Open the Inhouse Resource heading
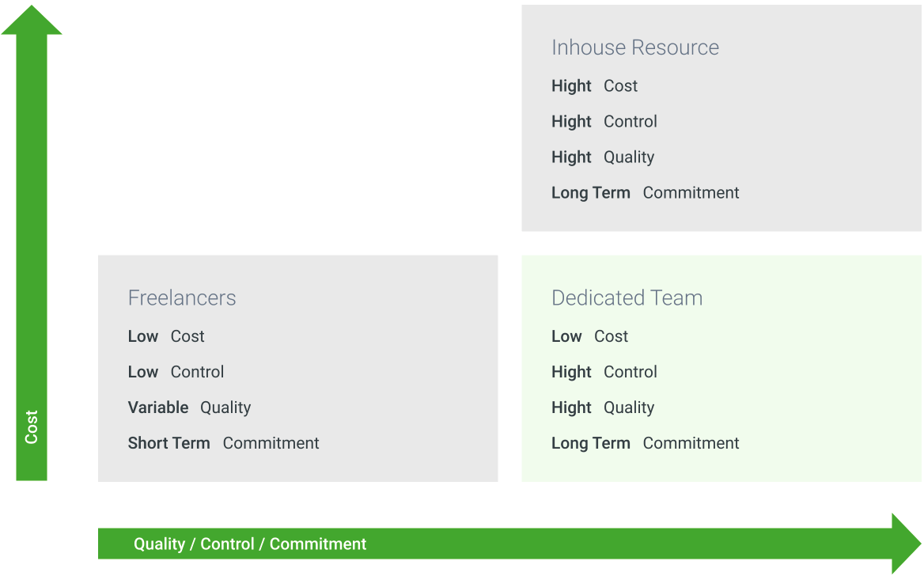 (635, 47)
